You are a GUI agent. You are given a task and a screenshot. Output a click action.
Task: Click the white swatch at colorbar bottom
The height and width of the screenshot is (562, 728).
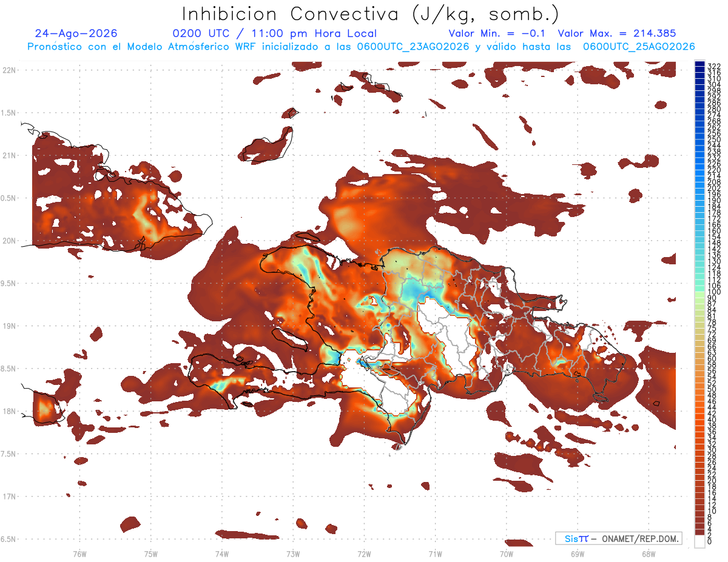[x=700, y=541]
